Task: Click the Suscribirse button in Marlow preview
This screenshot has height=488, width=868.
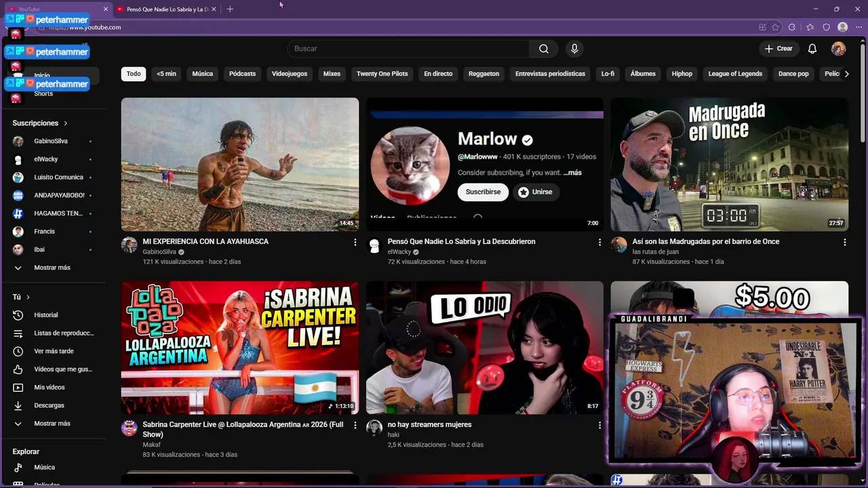Action: (x=483, y=192)
